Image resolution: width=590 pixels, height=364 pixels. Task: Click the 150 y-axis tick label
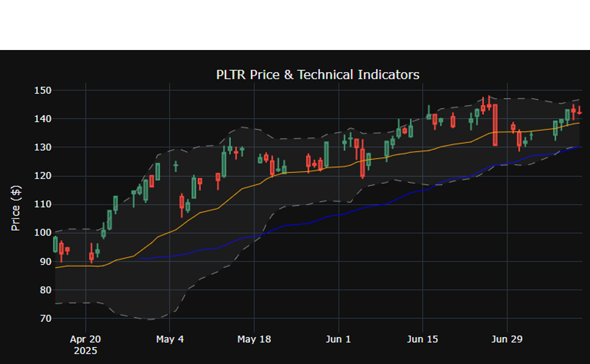point(43,90)
